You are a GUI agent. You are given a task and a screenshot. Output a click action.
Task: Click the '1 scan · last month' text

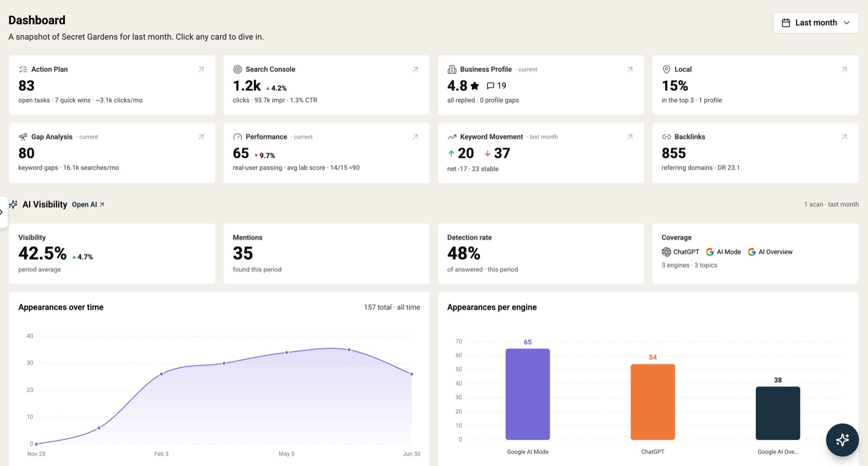coord(831,205)
